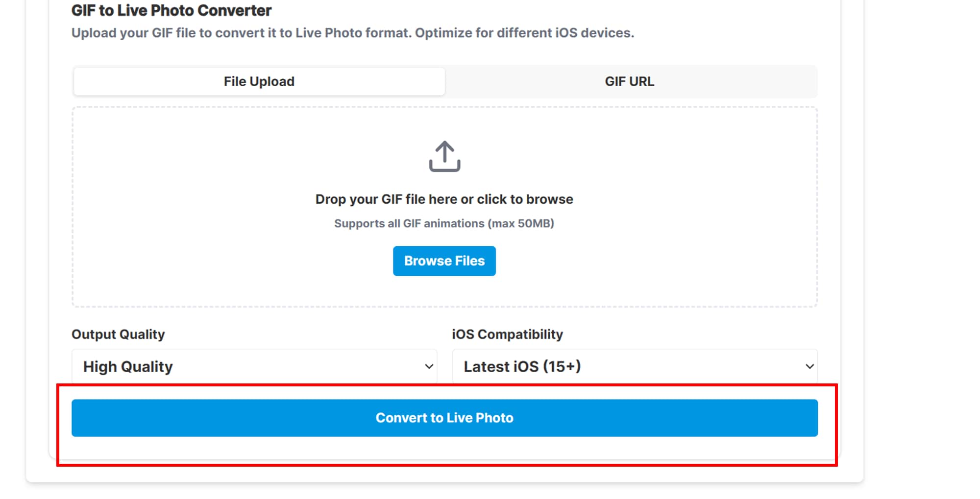Click the "High Quality" selected value text
The image size is (980, 499).
click(128, 367)
